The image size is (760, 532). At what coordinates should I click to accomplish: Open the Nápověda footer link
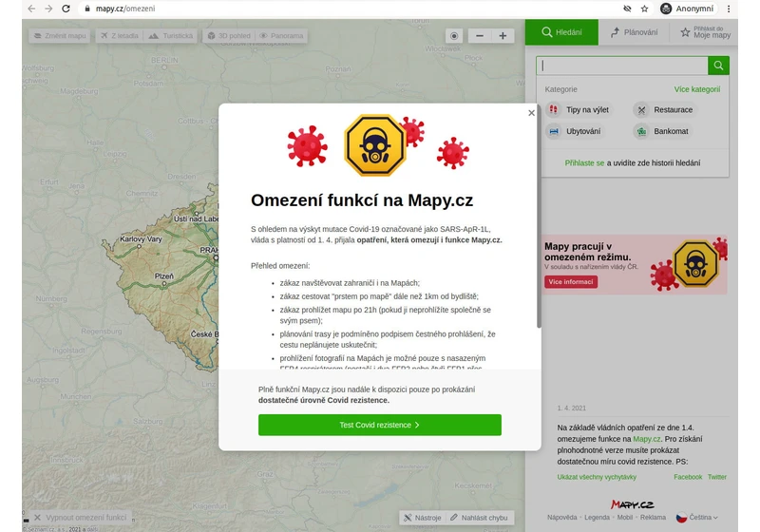coord(561,518)
